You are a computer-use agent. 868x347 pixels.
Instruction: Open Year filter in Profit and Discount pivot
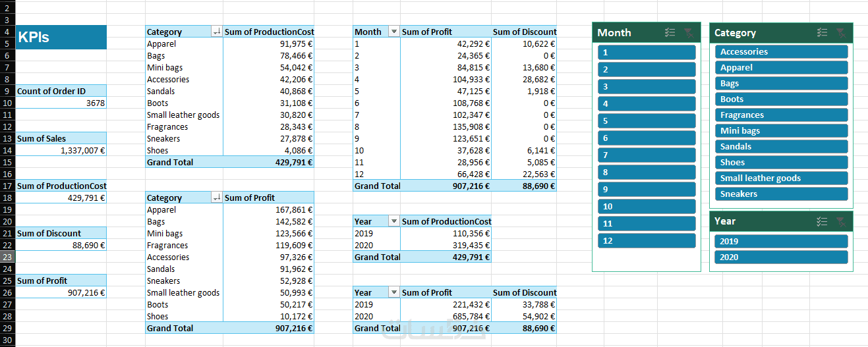[394, 292]
